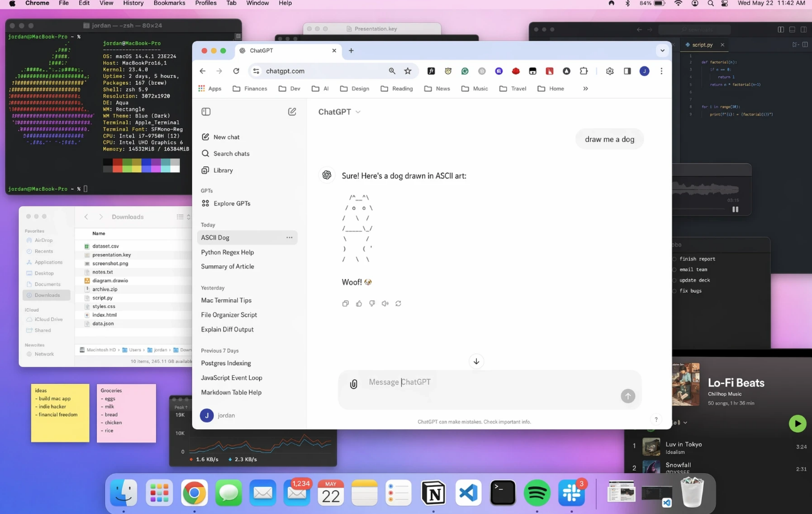Viewport: 812px width, 514px height.
Task: Collapse the ChatGPT sidebar with the panel icon
Action: tap(206, 112)
